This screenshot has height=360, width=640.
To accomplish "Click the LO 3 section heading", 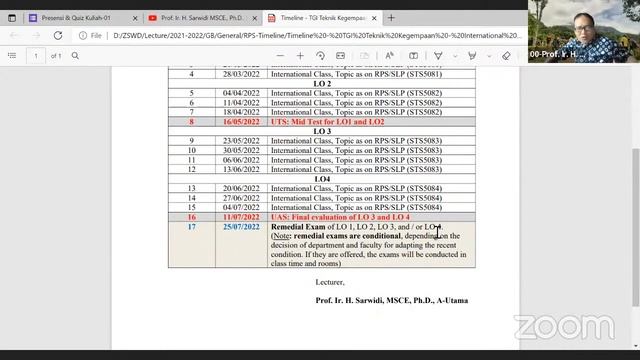I will 322,131.
